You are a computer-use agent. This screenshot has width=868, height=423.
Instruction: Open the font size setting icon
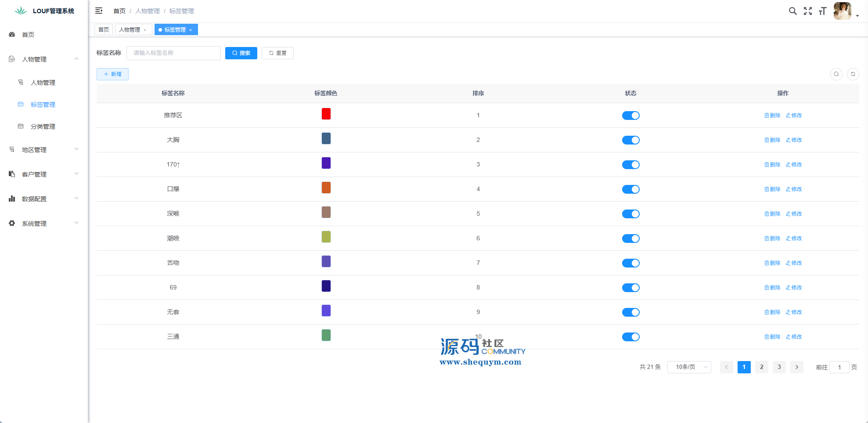(x=822, y=11)
